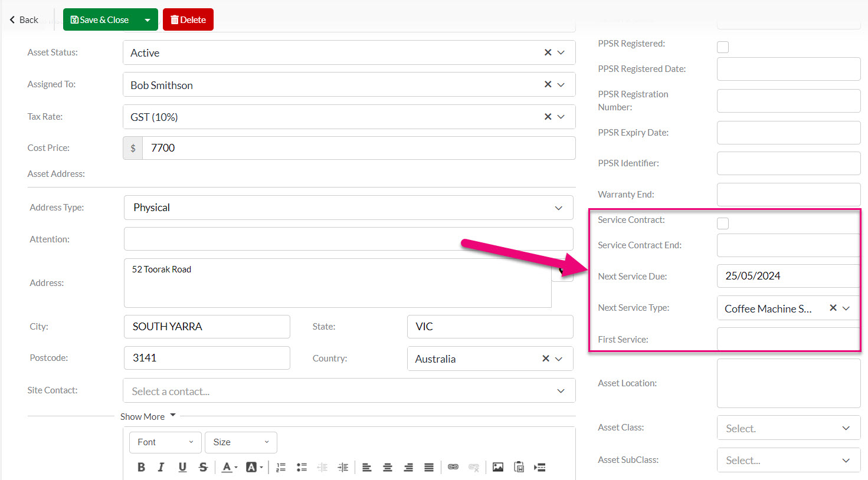Remove the hyperlink with Unlink icon
The image size is (868, 480).
474,467
